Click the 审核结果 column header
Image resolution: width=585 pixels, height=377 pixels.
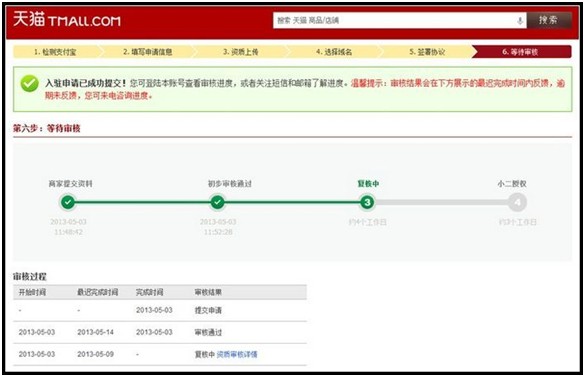208,292
